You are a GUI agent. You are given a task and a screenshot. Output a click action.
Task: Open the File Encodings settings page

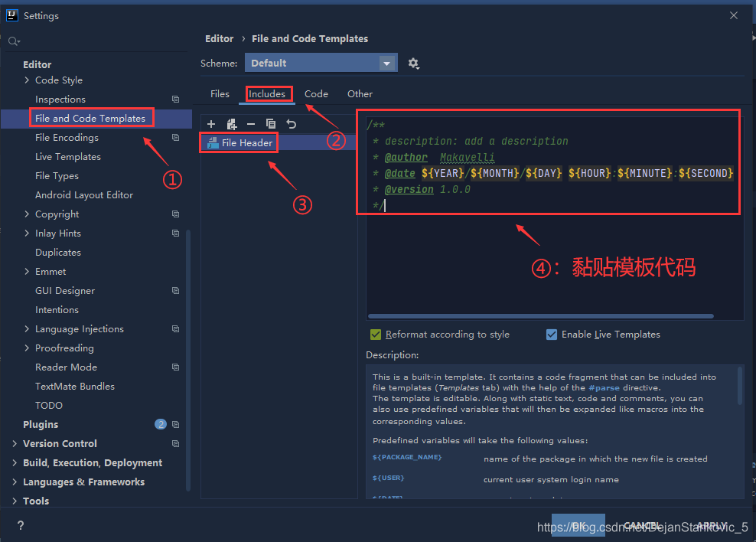click(x=67, y=138)
